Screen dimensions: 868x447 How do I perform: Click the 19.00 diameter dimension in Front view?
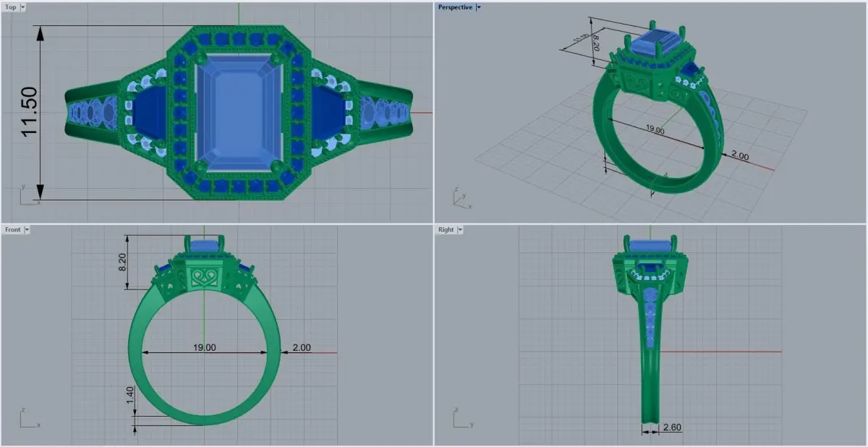205,348
